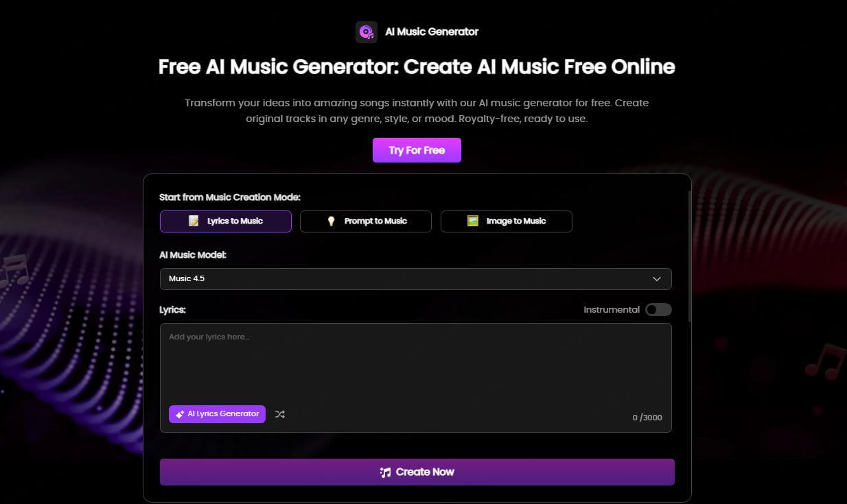Click the shuffle lyrics icon
This screenshot has height=504, width=847.
click(279, 414)
